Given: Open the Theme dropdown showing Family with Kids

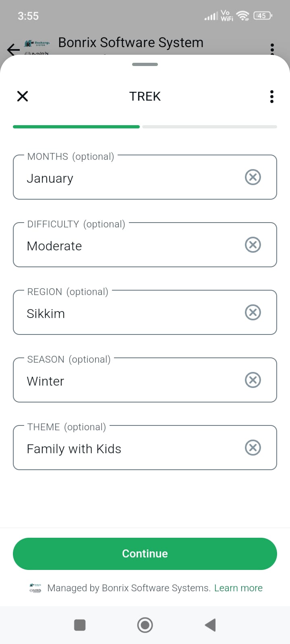Looking at the screenshot, I should coord(129,448).
